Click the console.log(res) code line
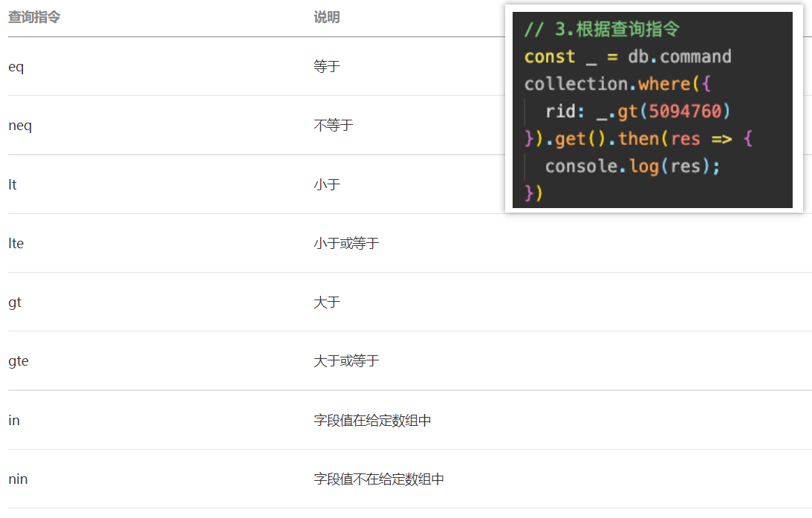The height and width of the screenshot is (518, 812). [632, 166]
